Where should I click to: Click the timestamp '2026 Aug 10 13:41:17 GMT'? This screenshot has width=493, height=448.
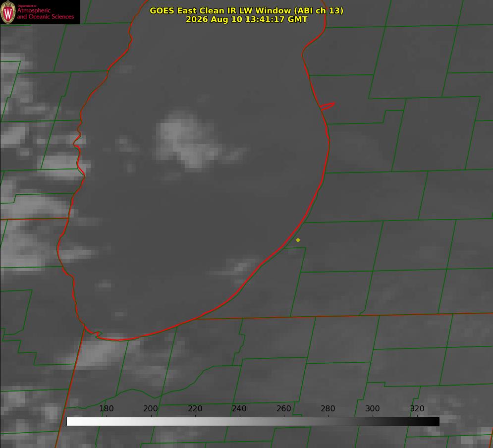pos(247,19)
